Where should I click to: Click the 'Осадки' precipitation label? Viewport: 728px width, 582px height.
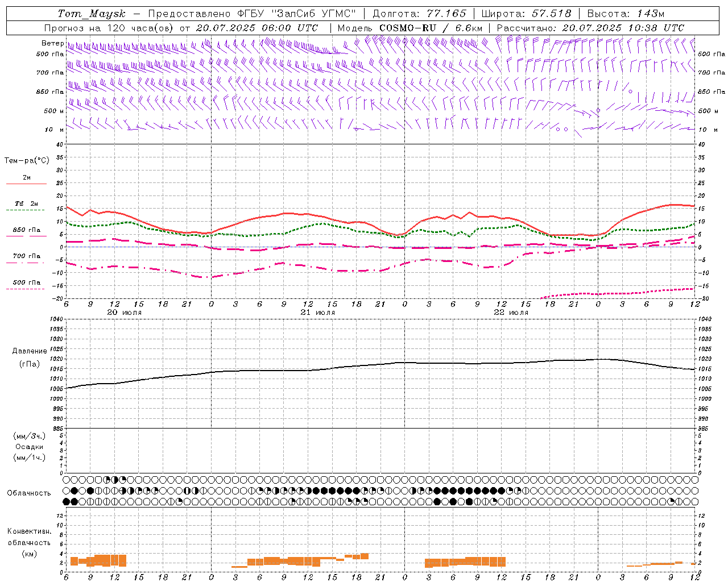pyautogui.click(x=30, y=447)
